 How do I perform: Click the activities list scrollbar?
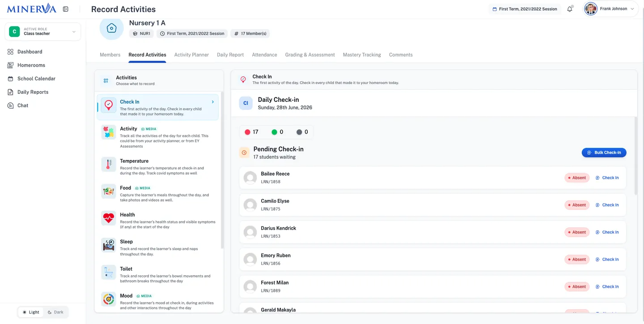(x=222, y=170)
